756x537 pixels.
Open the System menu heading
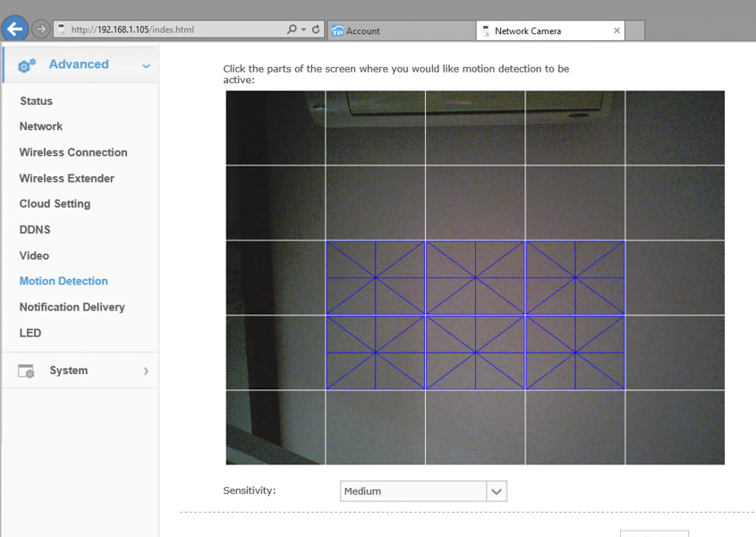point(69,371)
